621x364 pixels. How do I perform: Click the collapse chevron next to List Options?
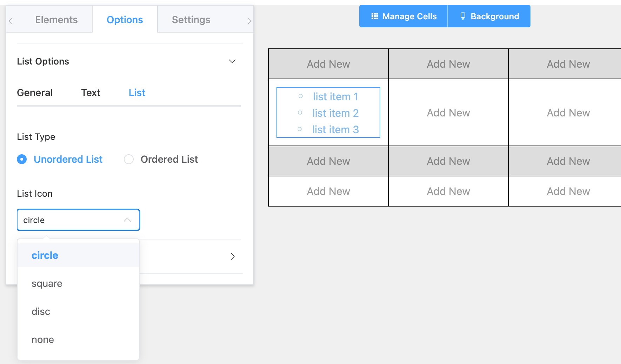tap(232, 61)
